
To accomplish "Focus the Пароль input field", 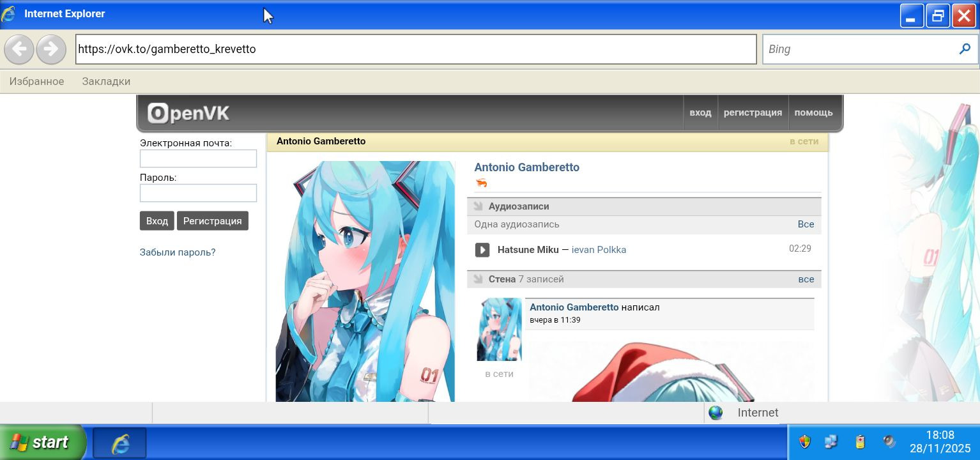I will [x=198, y=193].
